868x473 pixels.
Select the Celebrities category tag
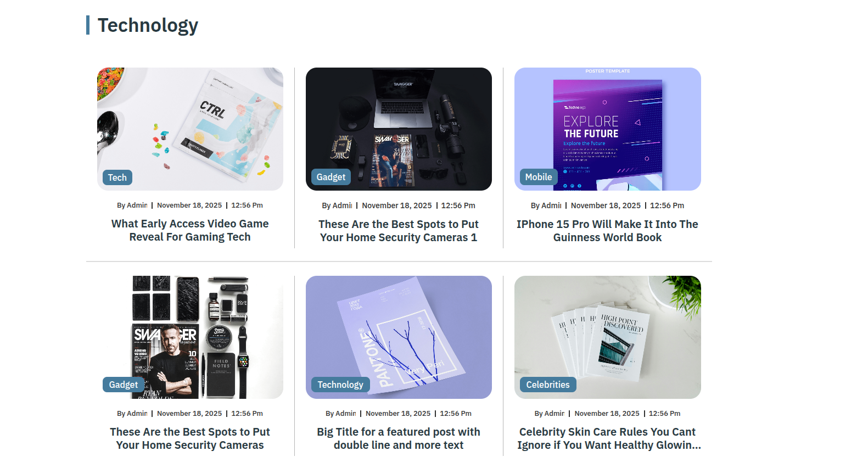(x=548, y=385)
